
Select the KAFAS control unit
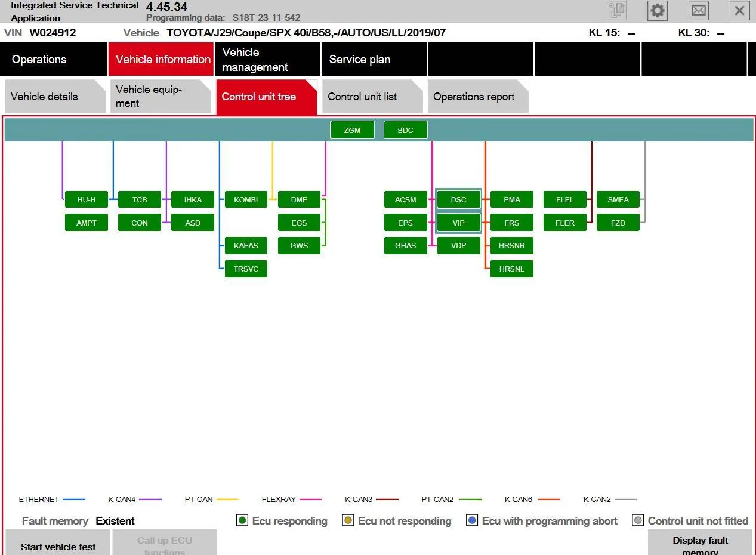(246, 245)
